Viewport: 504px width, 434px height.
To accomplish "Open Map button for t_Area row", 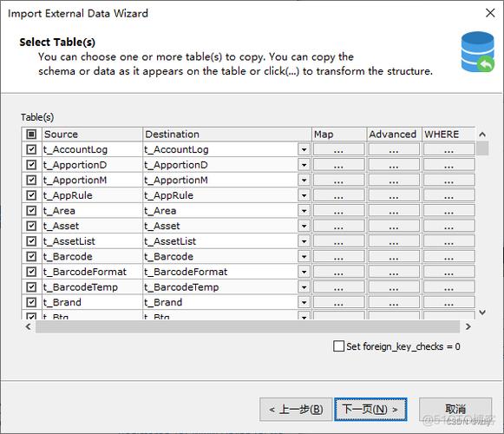I will pyautogui.click(x=339, y=211).
